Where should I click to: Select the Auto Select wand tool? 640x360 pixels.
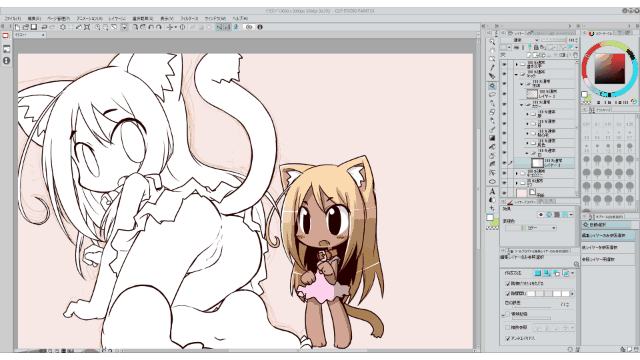492,86
